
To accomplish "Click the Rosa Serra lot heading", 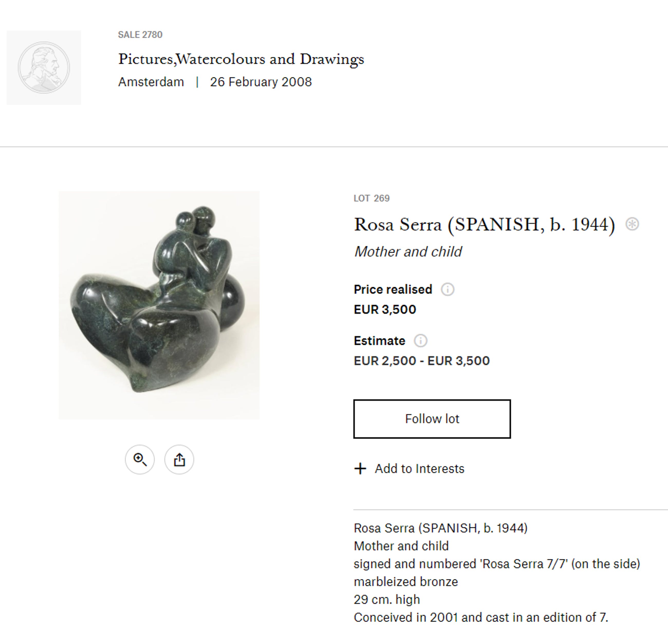I will point(484,225).
